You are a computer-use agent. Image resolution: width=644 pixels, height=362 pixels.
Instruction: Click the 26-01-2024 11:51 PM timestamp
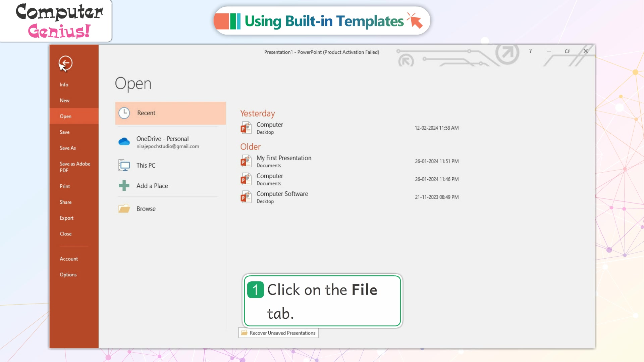[x=436, y=161]
